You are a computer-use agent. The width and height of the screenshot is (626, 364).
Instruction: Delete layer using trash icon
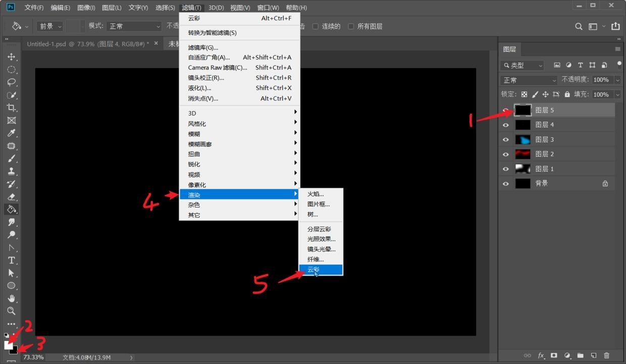(607, 355)
